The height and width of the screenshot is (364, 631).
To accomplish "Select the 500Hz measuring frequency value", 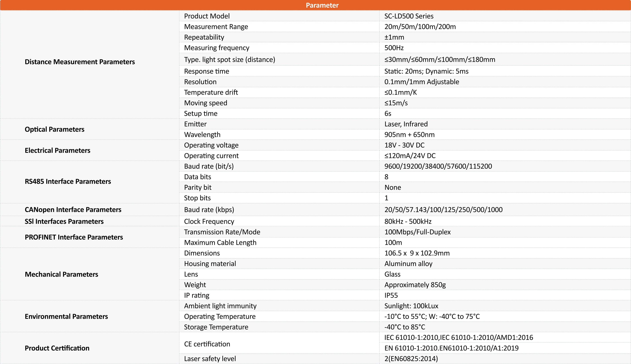I will [394, 48].
